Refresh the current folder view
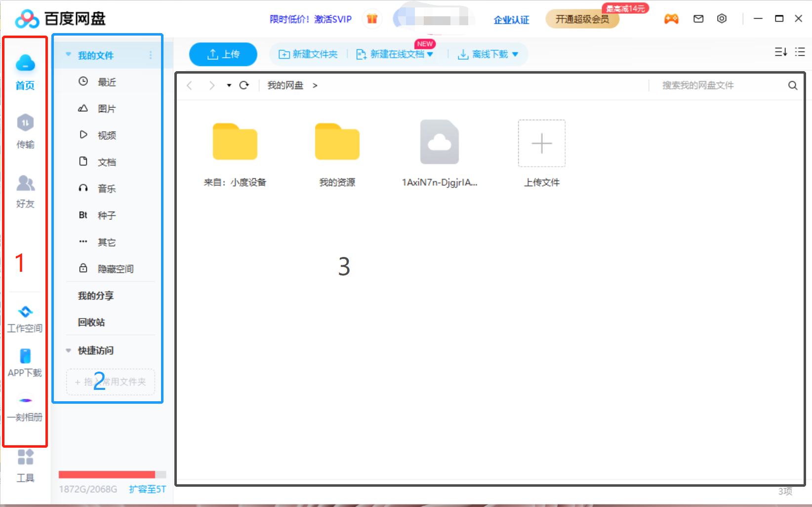812x507 pixels. 244,85
